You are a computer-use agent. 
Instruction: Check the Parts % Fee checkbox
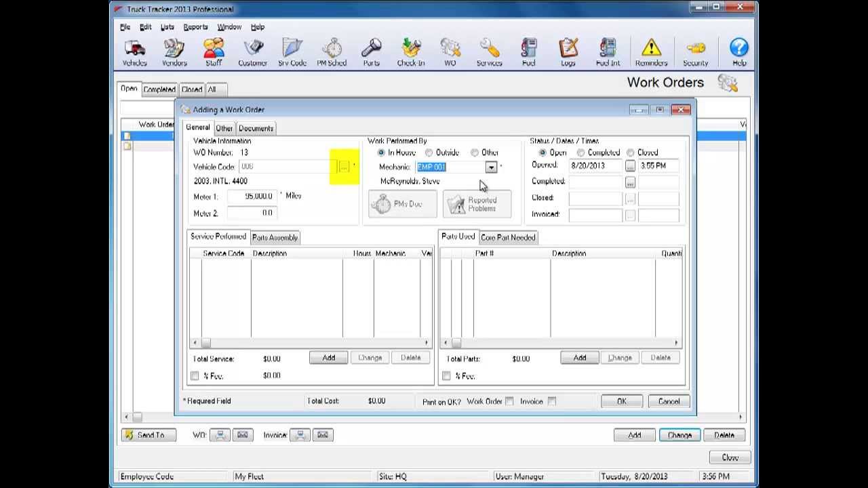click(x=447, y=375)
